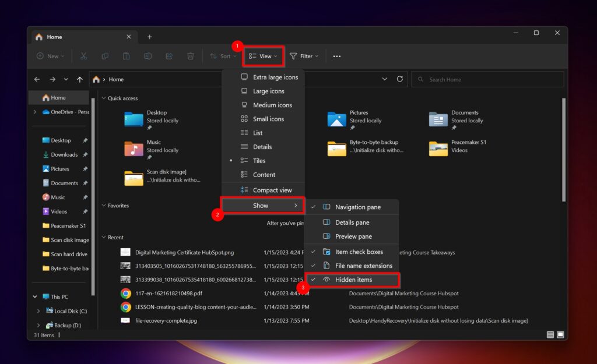This screenshot has width=597, height=364.
Task: Click the Share icon in the toolbar
Action: point(169,56)
